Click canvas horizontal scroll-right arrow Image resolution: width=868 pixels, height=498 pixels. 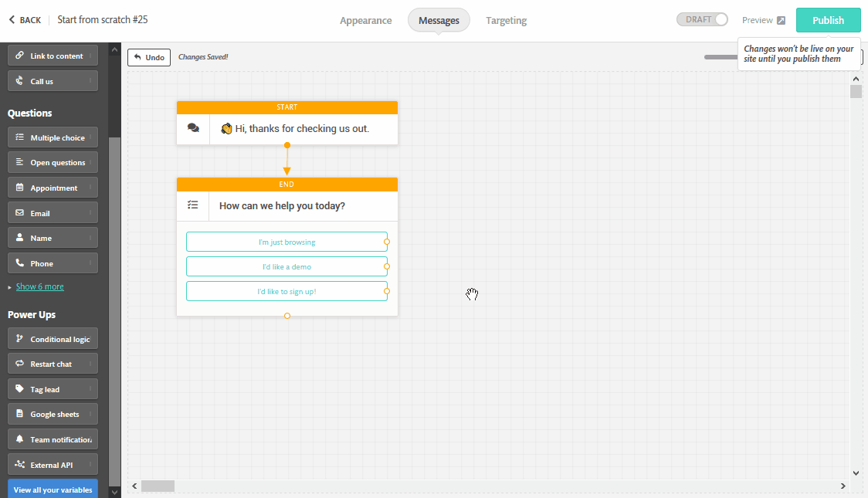[843, 486]
